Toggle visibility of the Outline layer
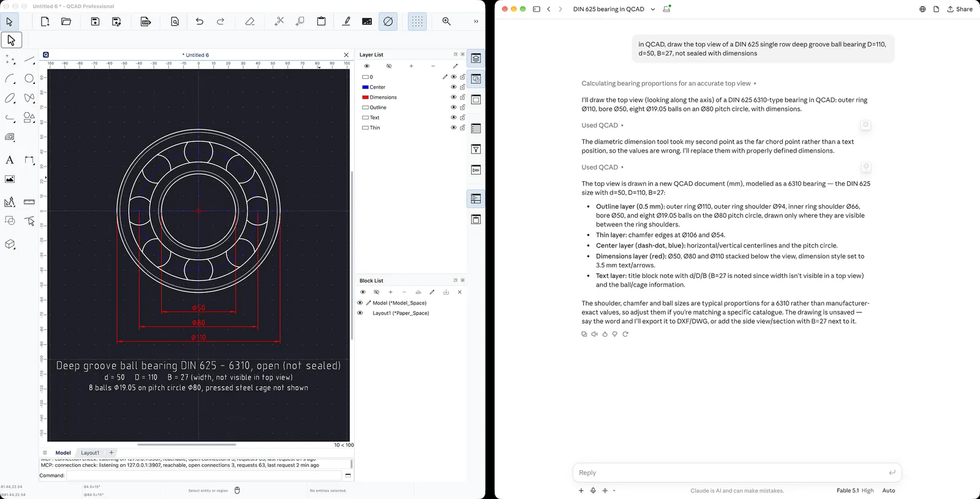 pos(454,107)
